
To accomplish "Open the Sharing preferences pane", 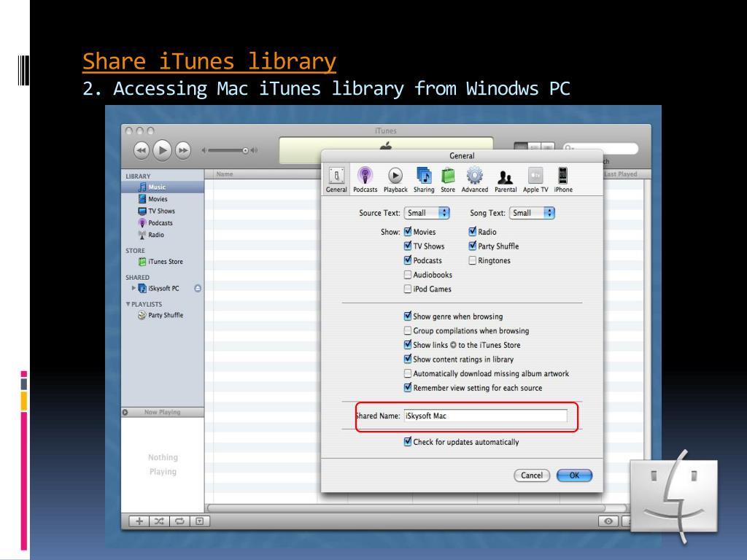I will (x=424, y=179).
